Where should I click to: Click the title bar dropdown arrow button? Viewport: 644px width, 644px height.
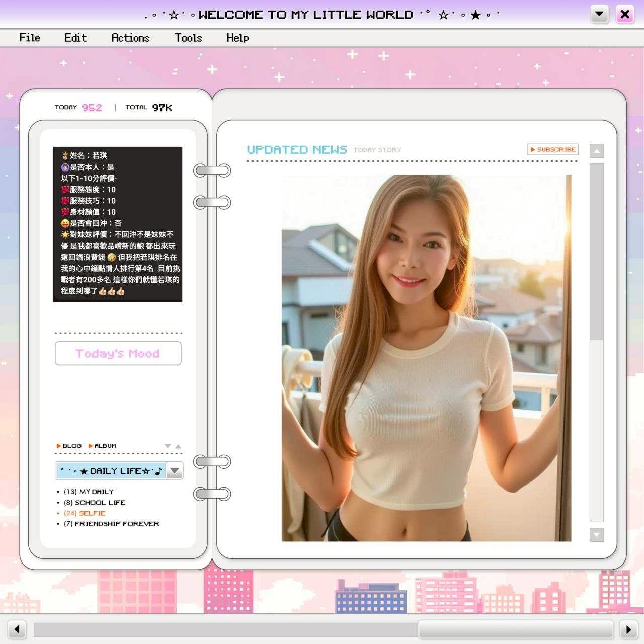[x=599, y=14]
